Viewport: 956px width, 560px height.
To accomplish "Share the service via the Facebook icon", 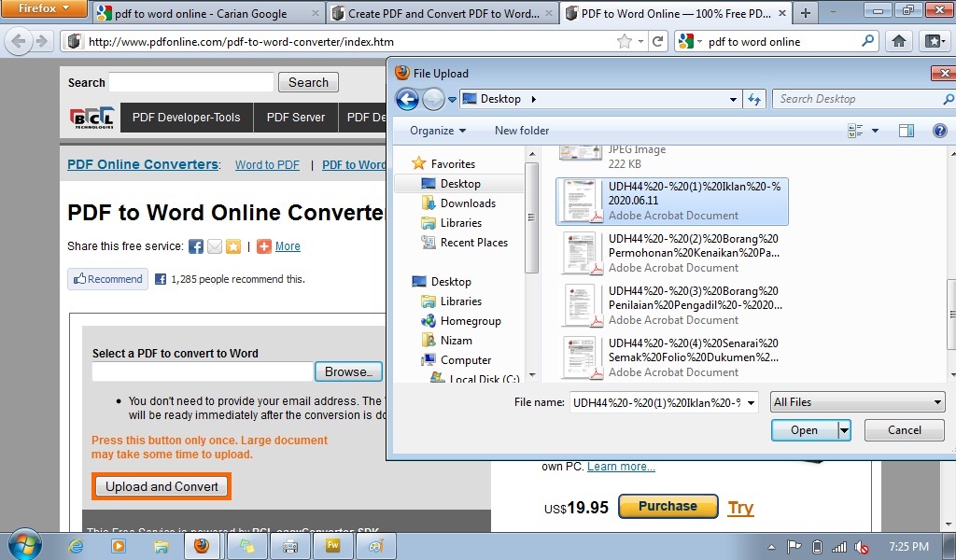I will 196,246.
